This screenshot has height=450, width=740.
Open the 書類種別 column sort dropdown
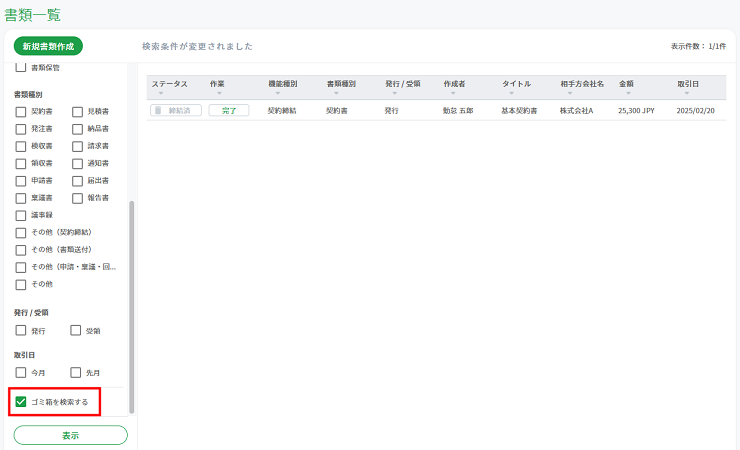point(335,93)
